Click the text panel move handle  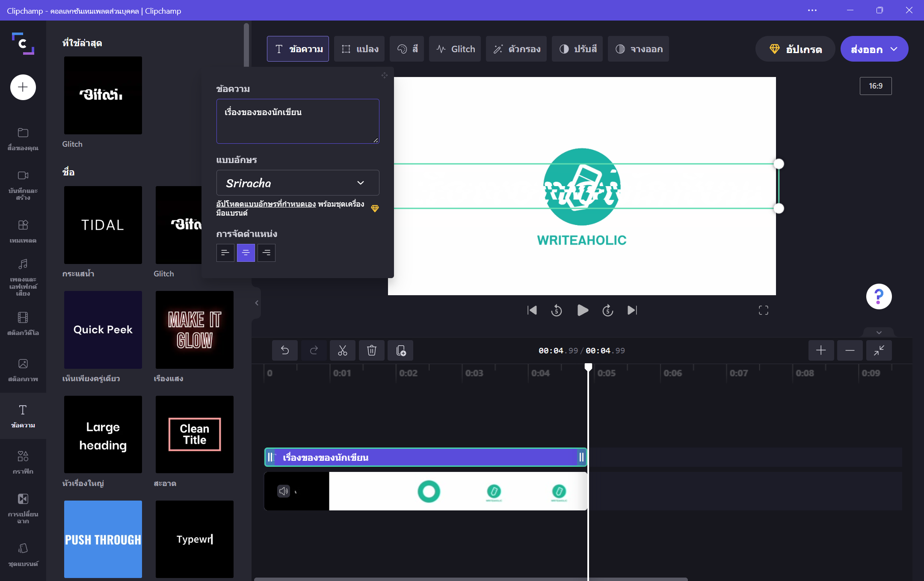[x=385, y=75]
